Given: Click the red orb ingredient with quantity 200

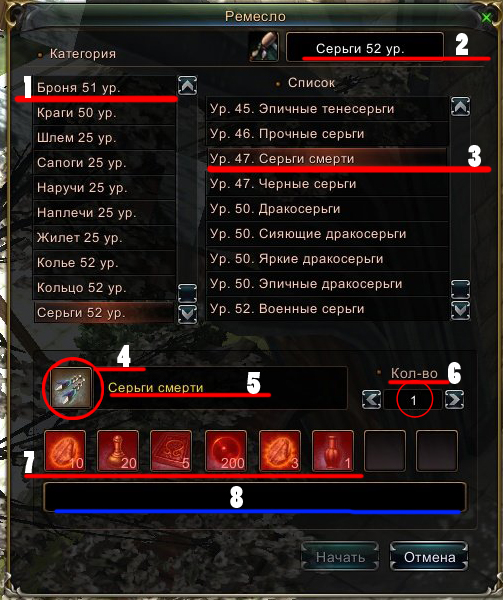Looking at the screenshot, I should (x=226, y=450).
